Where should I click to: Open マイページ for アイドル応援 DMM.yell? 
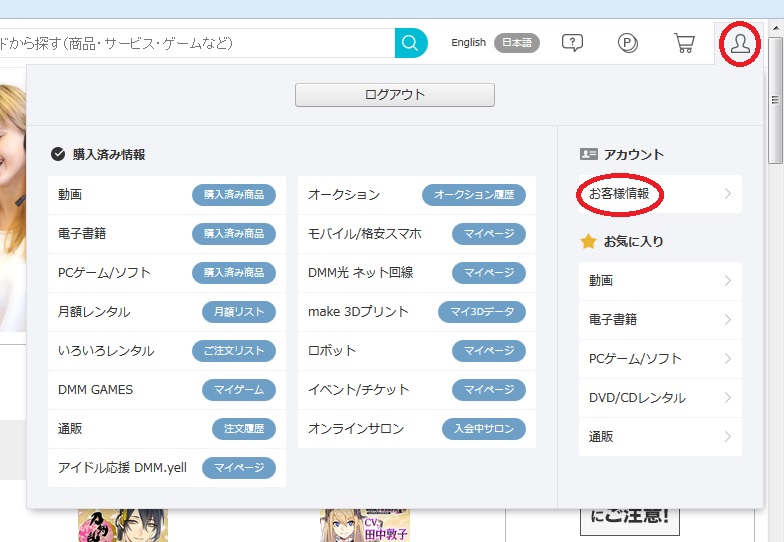(x=238, y=468)
